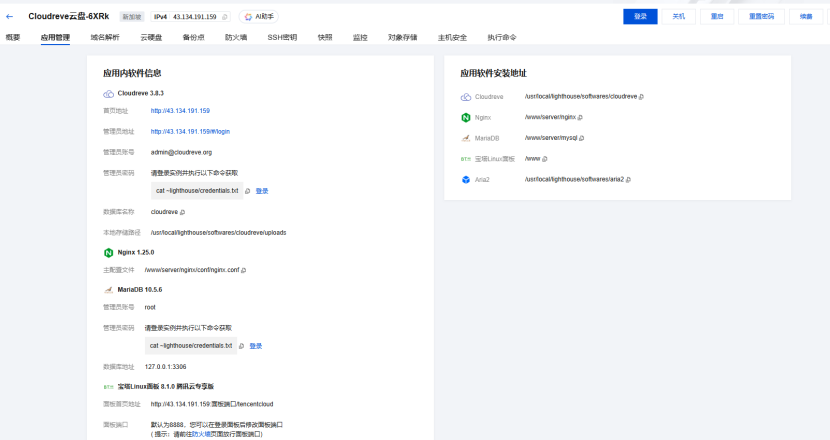Image resolution: width=830 pixels, height=440 pixels.
Task: Open the AI助手 assistant
Action: coord(259,17)
